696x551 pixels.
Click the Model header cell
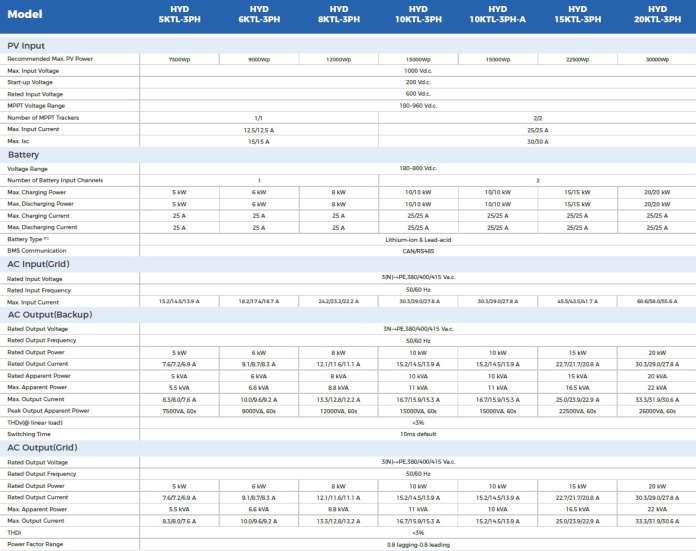(x=28, y=14)
